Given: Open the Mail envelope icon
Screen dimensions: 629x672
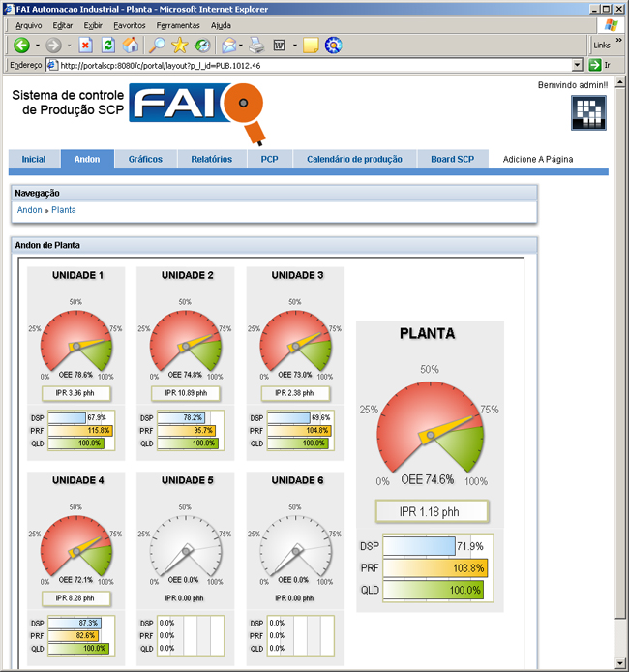Looking at the screenshot, I should (x=228, y=45).
